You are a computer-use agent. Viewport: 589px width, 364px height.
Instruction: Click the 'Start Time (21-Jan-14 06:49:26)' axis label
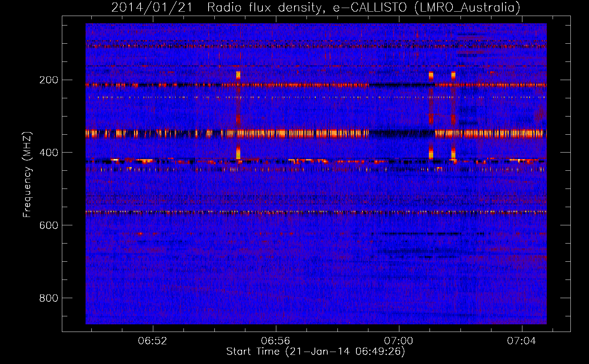pyautogui.click(x=316, y=352)
